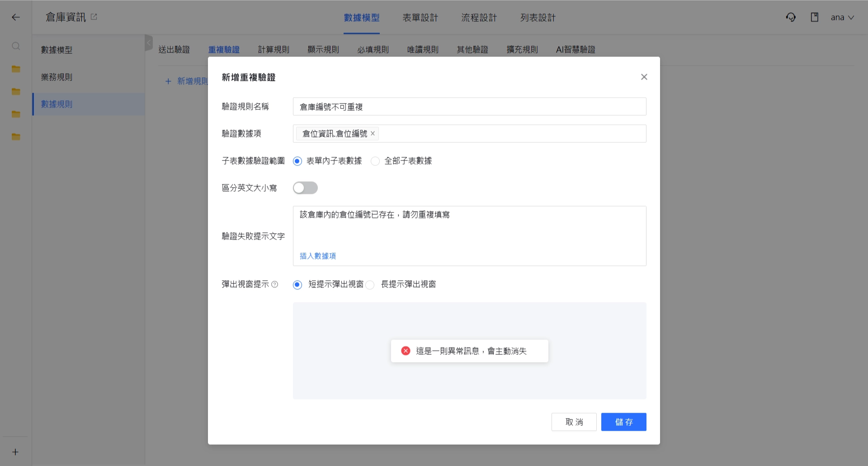
Task: Select 表單內子表數據 radio option
Action: point(297,161)
